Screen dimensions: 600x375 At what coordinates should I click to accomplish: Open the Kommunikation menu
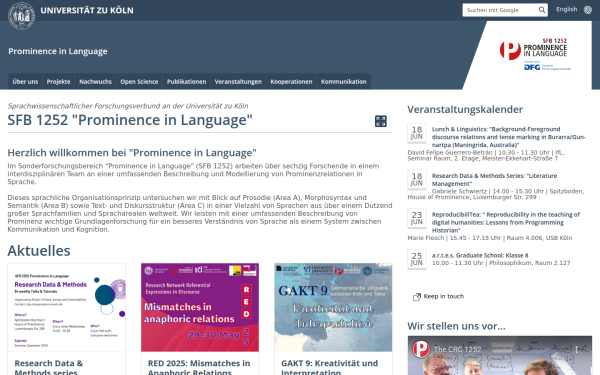(344, 82)
